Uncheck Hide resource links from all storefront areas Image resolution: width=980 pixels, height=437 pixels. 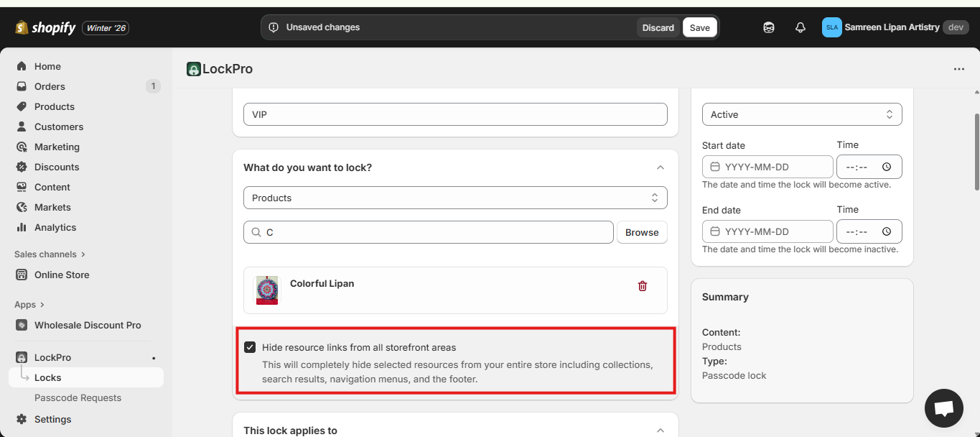[x=250, y=347]
